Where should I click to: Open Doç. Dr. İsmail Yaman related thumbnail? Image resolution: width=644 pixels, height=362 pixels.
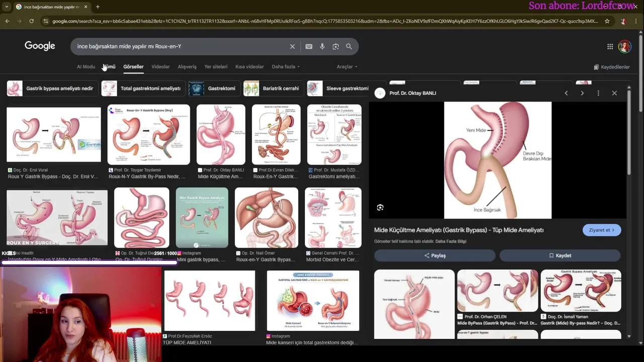pos(581,291)
